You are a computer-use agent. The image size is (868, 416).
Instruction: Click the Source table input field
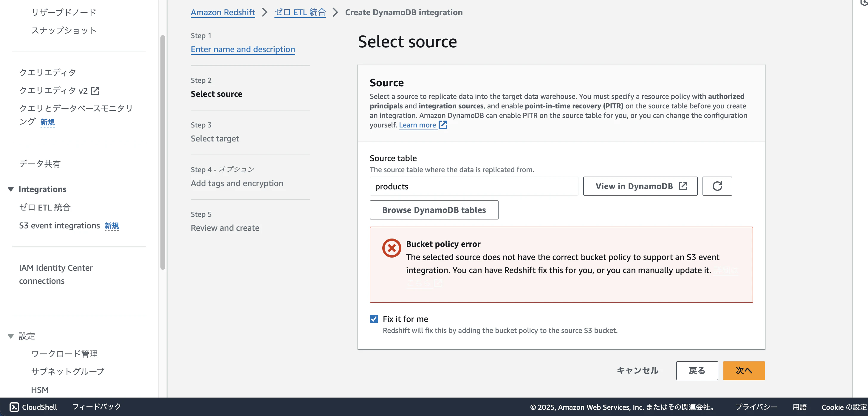click(x=474, y=186)
